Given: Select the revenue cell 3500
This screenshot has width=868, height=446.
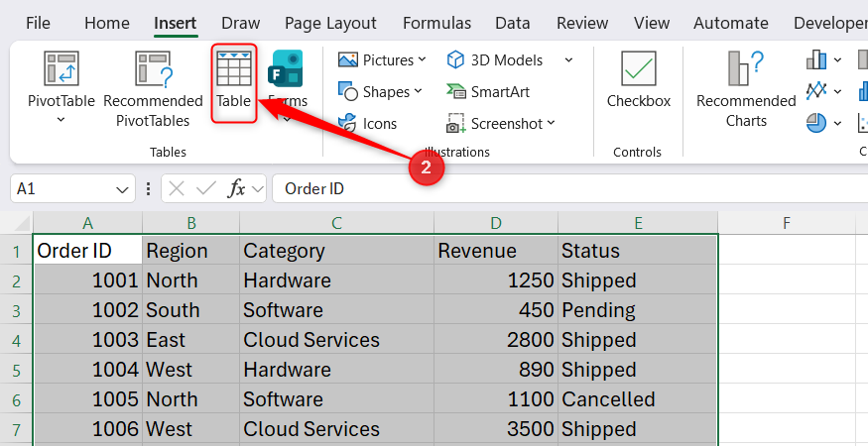Looking at the screenshot, I should (495, 429).
